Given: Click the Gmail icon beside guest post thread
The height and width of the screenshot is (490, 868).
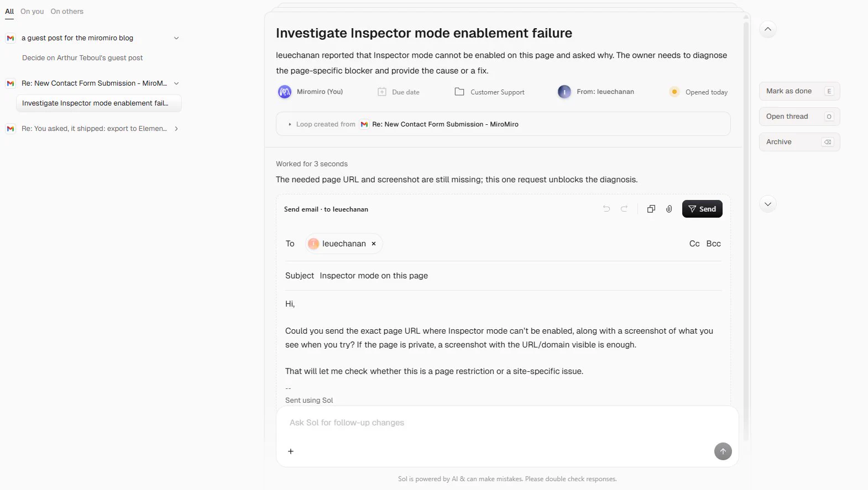Looking at the screenshot, I should [11, 38].
